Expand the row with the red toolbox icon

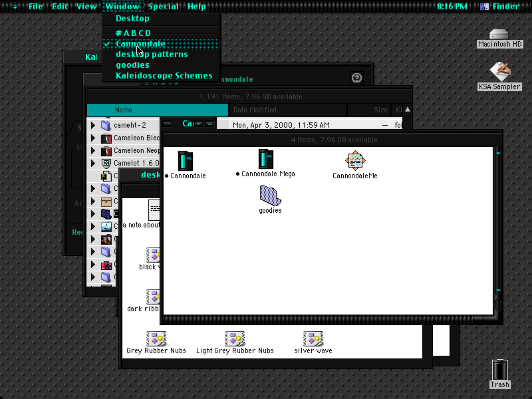93,265
